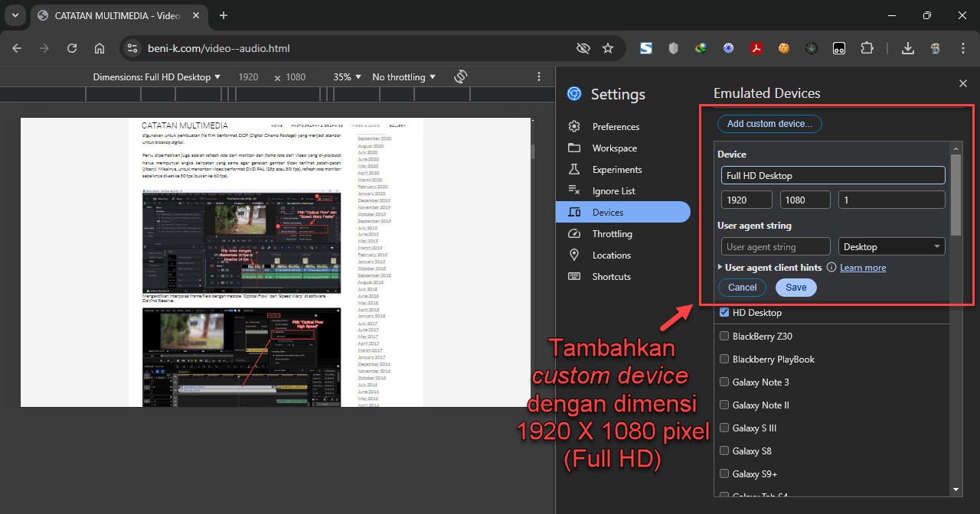The height and width of the screenshot is (514, 980).
Task: Enable the Galaxy Note 3 device checkbox
Action: point(724,382)
